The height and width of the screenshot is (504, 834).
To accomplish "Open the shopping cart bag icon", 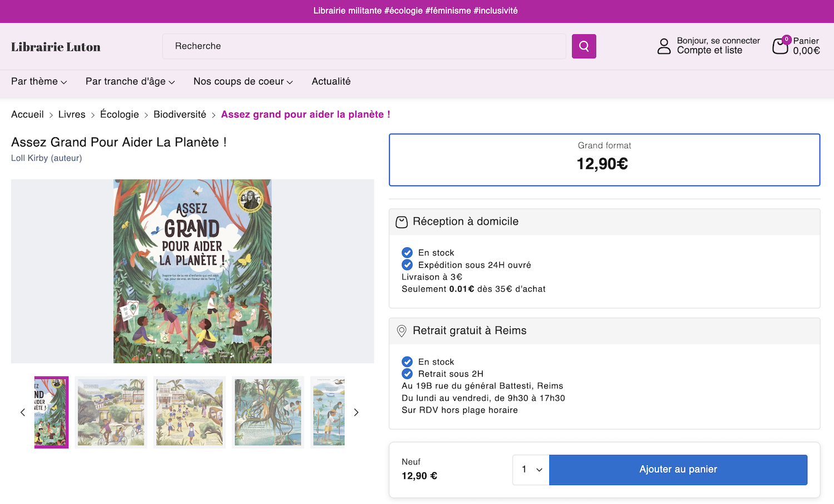I will click(x=780, y=46).
